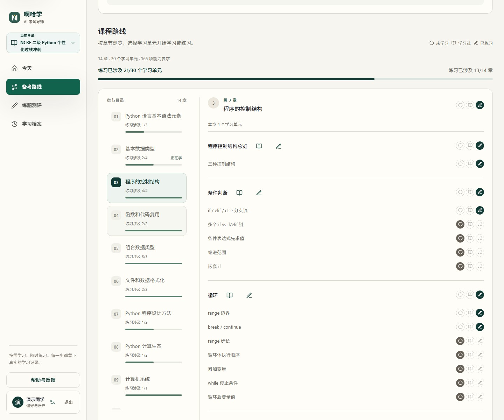Click the 啊哈学 logo icon
This screenshot has height=420, width=504.
pos(15,17)
